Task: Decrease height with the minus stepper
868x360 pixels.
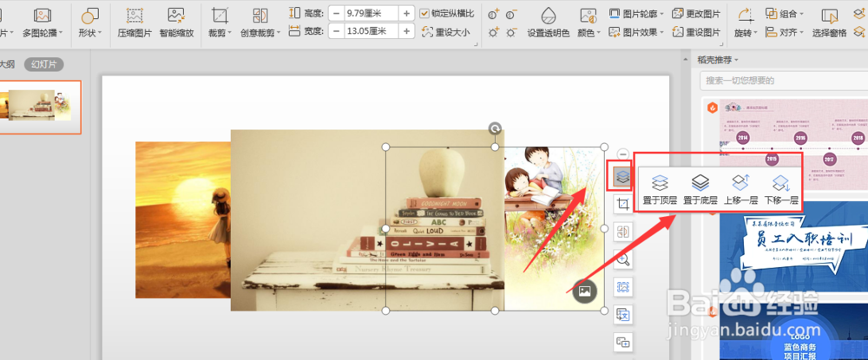Action: 337,13
